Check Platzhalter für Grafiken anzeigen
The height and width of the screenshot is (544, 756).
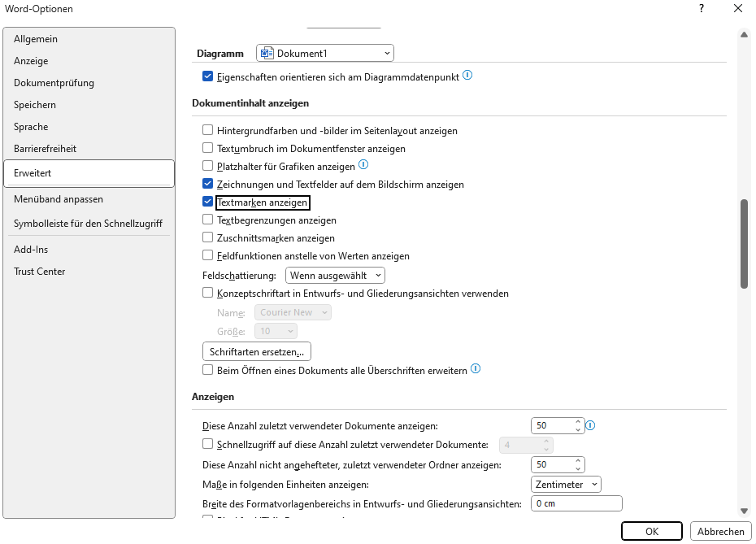(x=207, y=165)
